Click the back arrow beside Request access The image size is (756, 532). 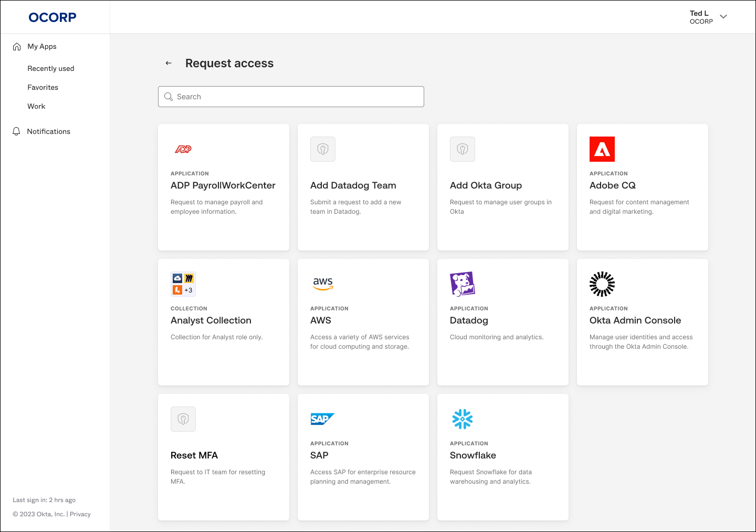pyautogui.click(x=169, y=63)
